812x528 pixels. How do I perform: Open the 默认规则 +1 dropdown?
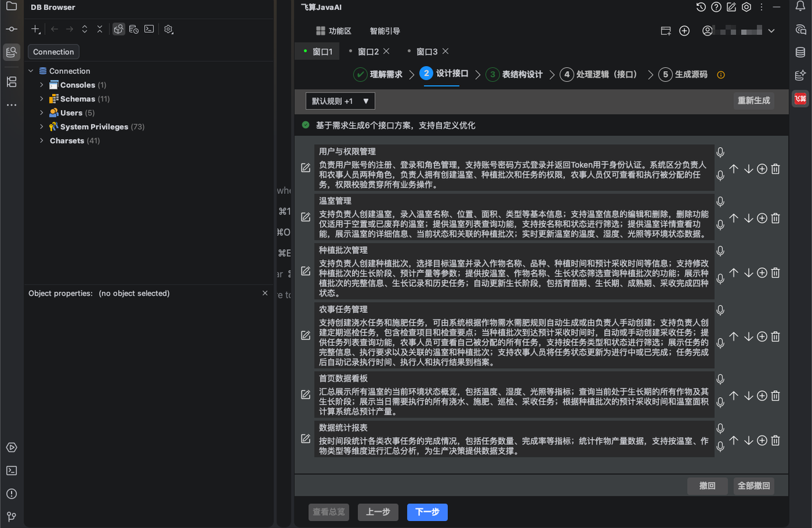point(340,101)
